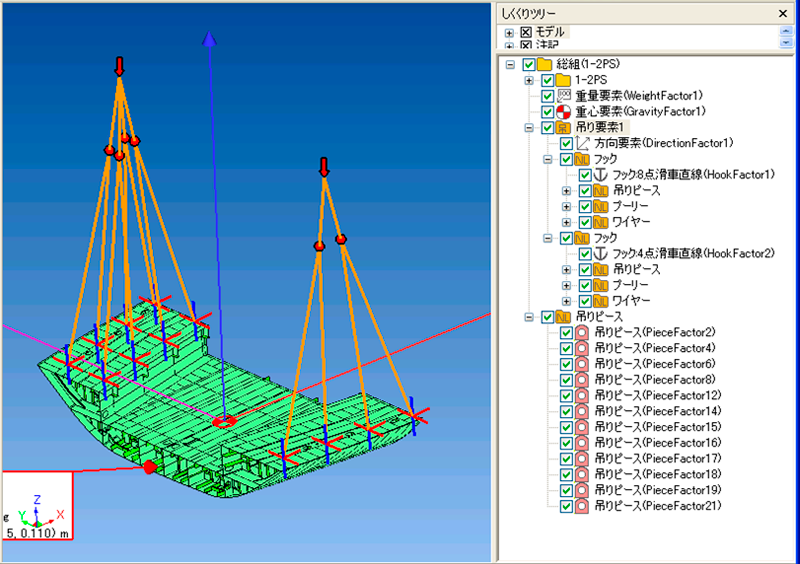Click the WeightFactor1 weight element icon
800x564 pixels.
pos(563,96)
